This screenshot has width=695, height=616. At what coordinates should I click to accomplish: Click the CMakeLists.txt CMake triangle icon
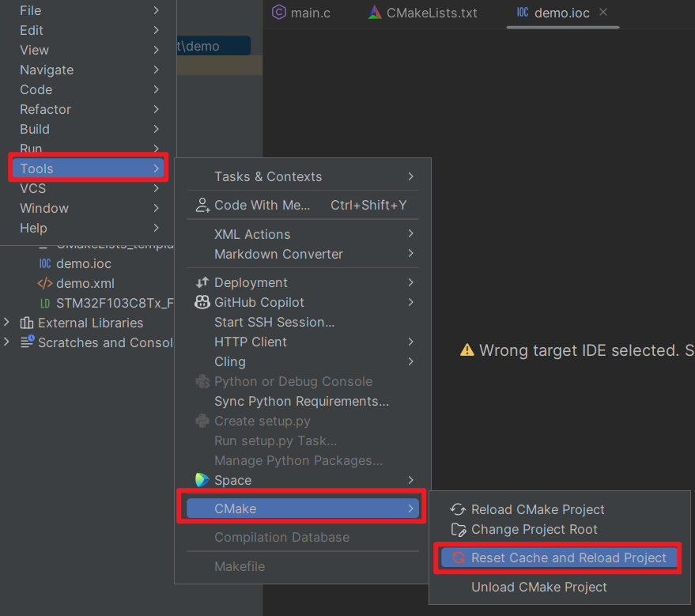point(375,13)
